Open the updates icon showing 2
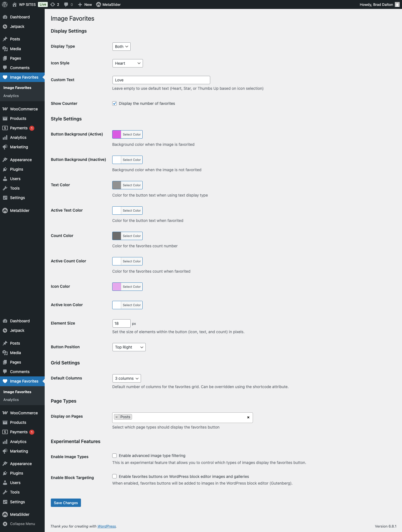Screen dimensions: 402x532 (53, 4)
